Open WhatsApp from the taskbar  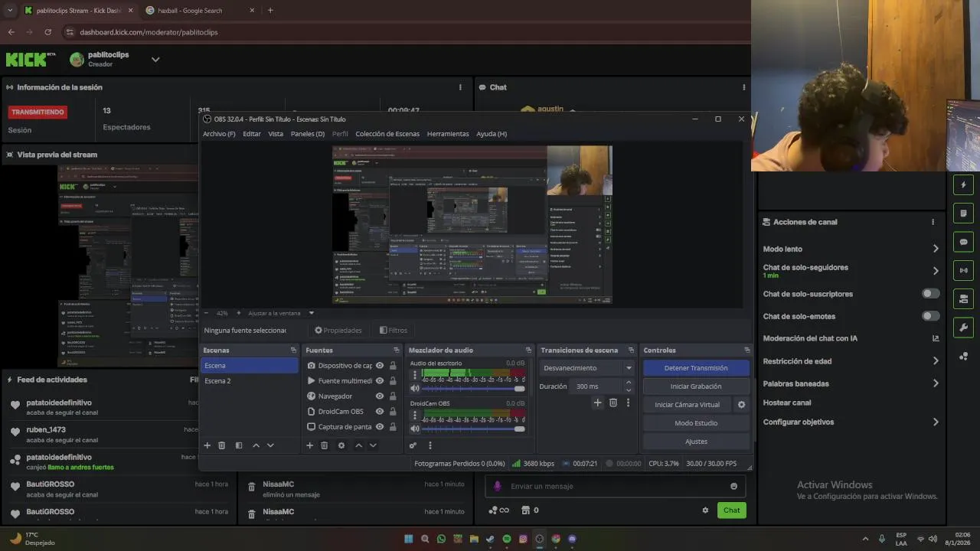point(442,539)
